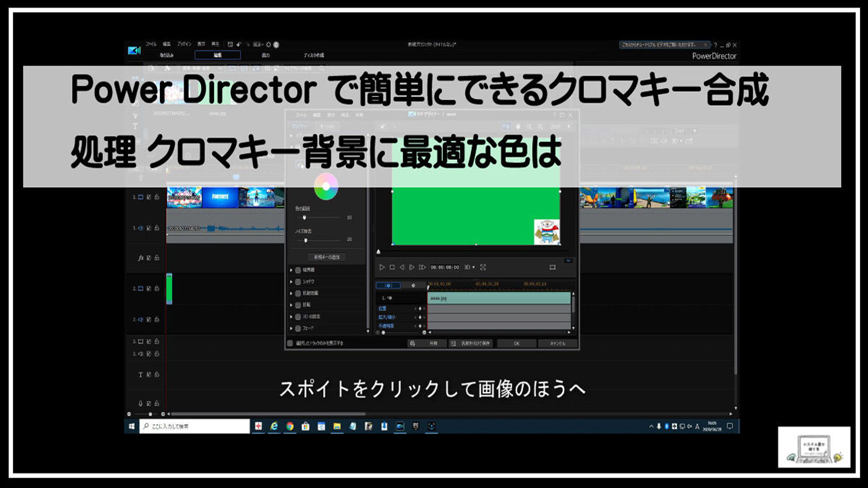
Task: Click the main timeline zoom slider handle
Action: [x=150, y=414]
